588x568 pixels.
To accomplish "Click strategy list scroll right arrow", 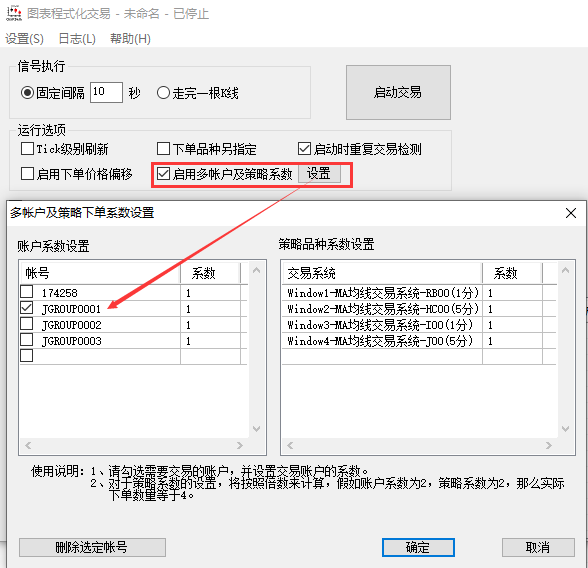I will click(549, 445).
